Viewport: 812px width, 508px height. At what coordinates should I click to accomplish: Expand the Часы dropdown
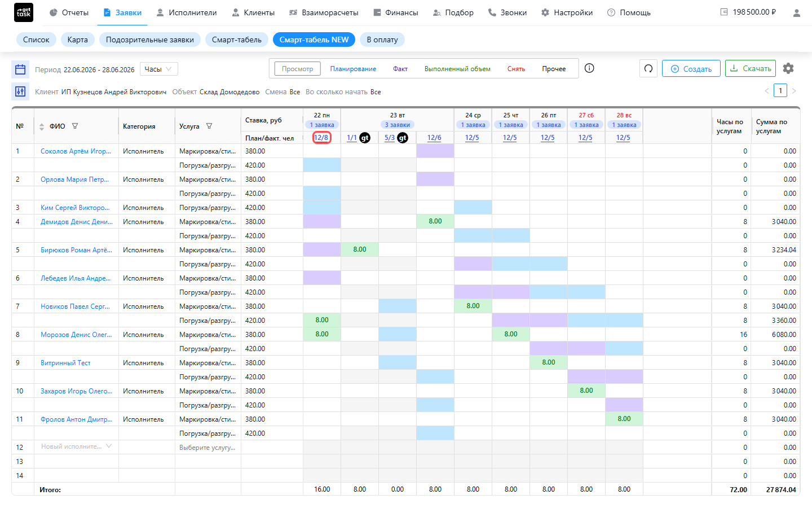pos(159,69)
